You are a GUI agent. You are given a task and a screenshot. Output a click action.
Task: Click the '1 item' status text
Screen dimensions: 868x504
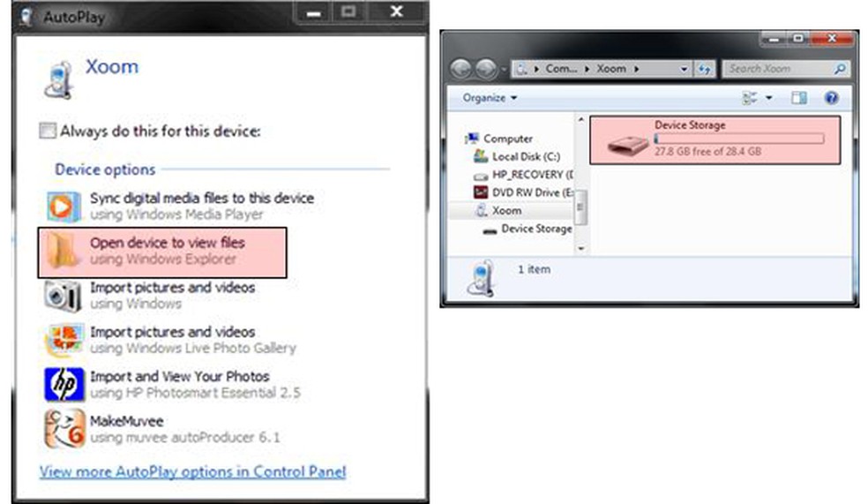pyautogui.click(x=534, y=269)
